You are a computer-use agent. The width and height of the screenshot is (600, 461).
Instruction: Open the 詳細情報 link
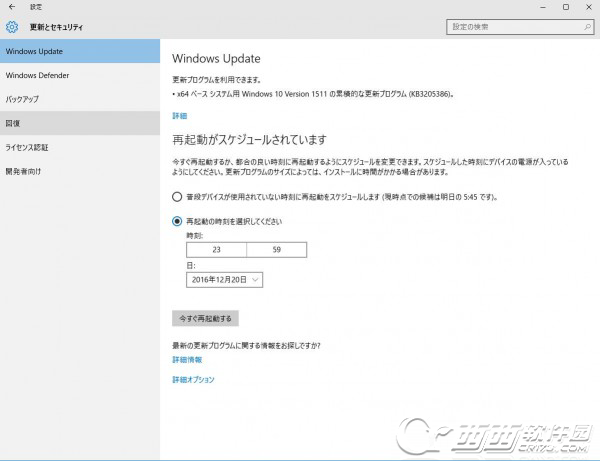pos(187,360)
